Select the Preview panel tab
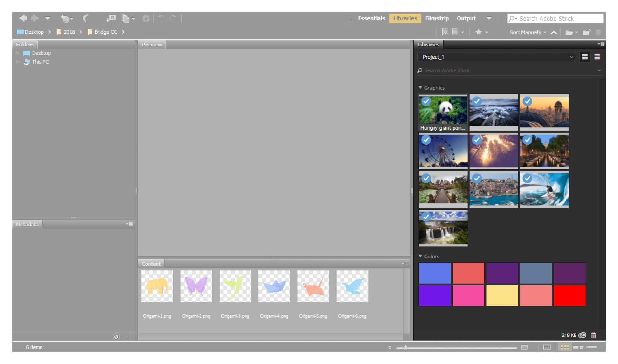Image resolution: width=618 pixels, height=364 pixels. pos(152,44)
